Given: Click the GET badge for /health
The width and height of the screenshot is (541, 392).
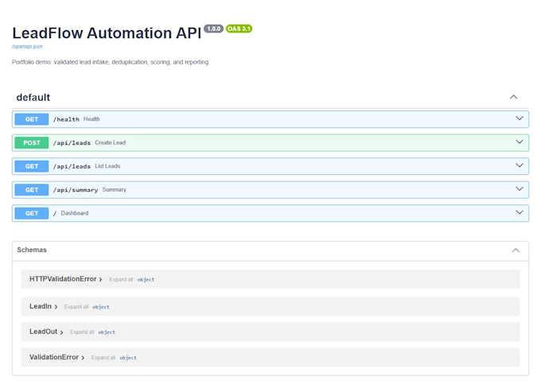Looking at the screenshot, I should pos(31,119).
